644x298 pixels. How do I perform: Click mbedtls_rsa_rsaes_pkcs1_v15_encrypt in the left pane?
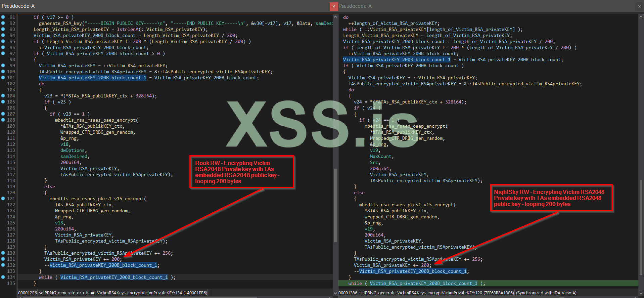(x=97, y=199)
